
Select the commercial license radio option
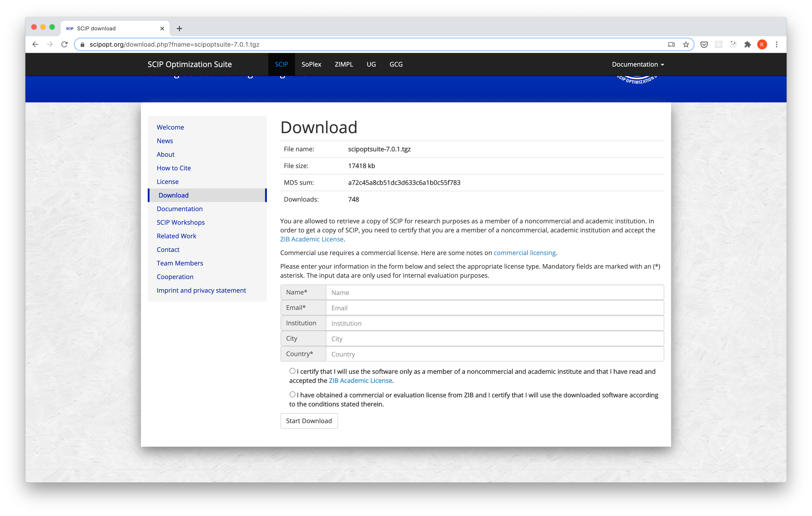(292, 395)
